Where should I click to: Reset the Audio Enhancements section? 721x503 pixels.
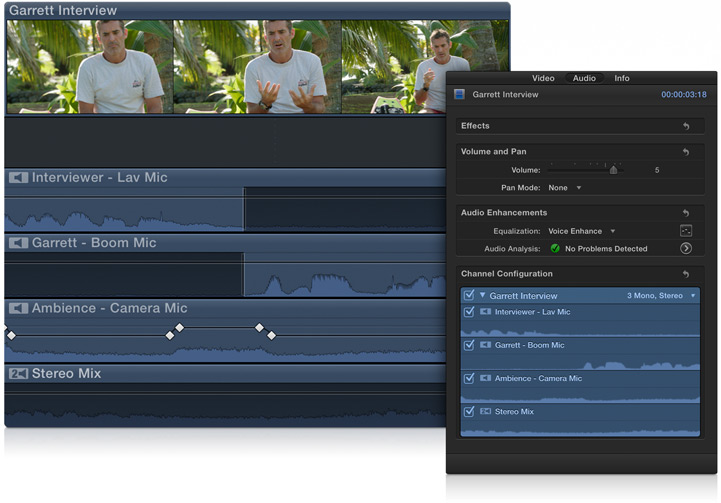[686, 213]
